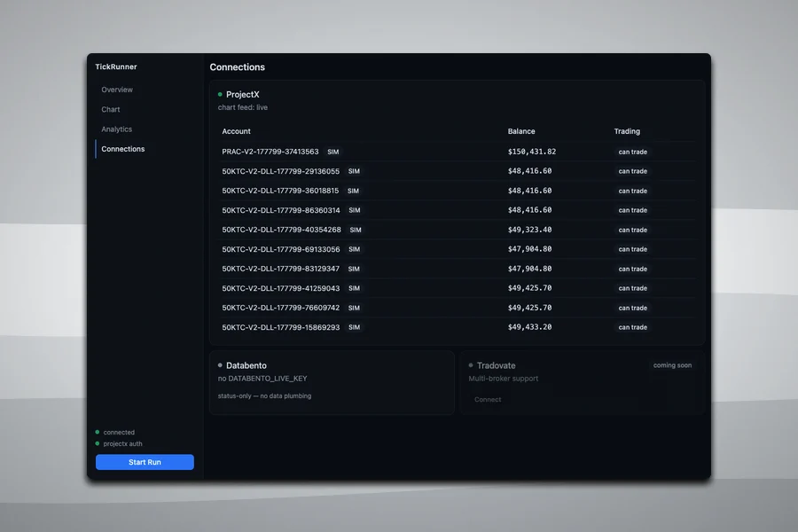The height and width of the screenshot is (532, 798).
Task: Click the $150,431.82 balance value
Action: point(532,152)
